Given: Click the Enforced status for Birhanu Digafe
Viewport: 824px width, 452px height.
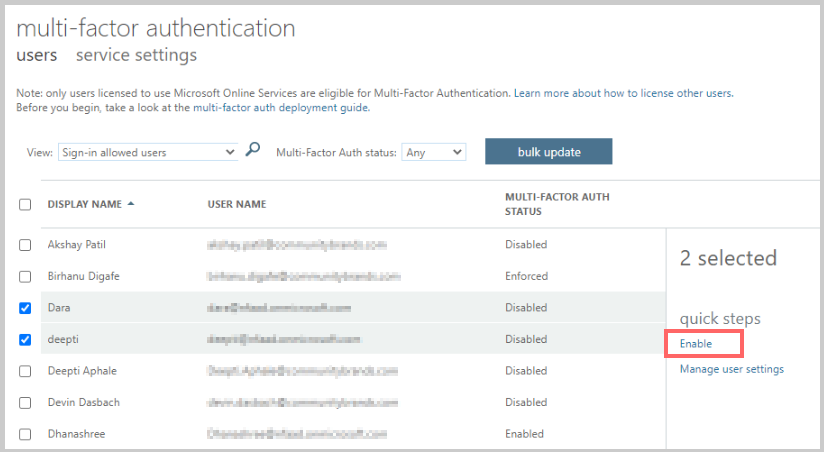Looking at the screenshot, I should pyautogui.click(x=527, y=276).
